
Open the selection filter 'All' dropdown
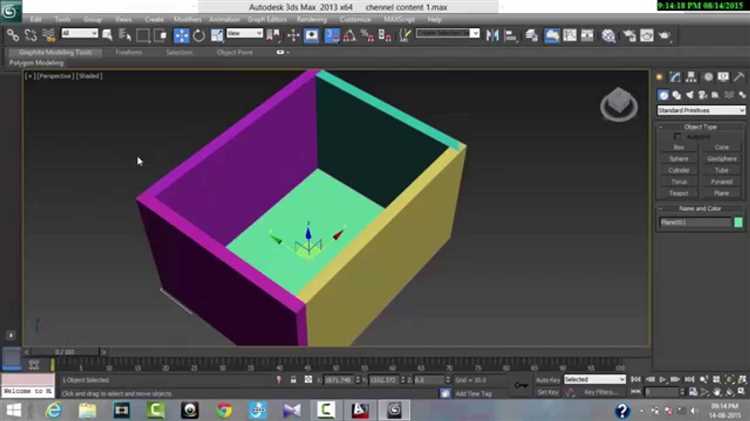point(79,34)
